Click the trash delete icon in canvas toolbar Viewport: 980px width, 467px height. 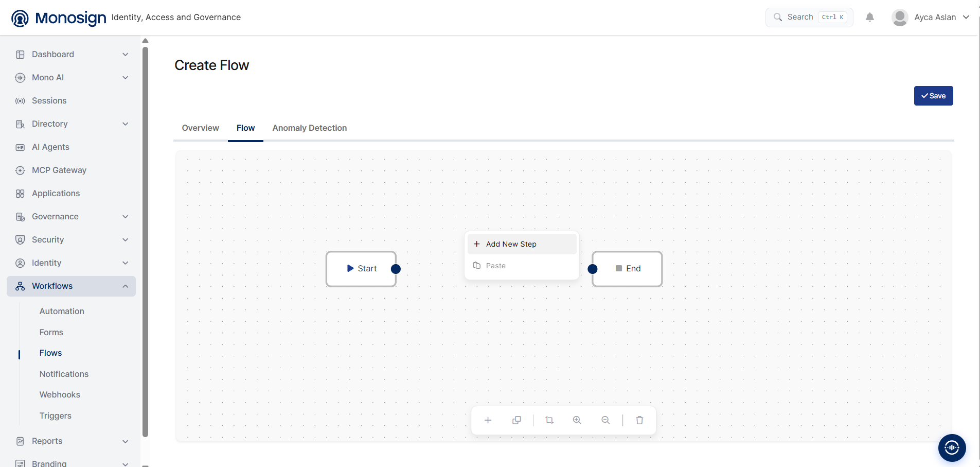(x=639, y=420)
